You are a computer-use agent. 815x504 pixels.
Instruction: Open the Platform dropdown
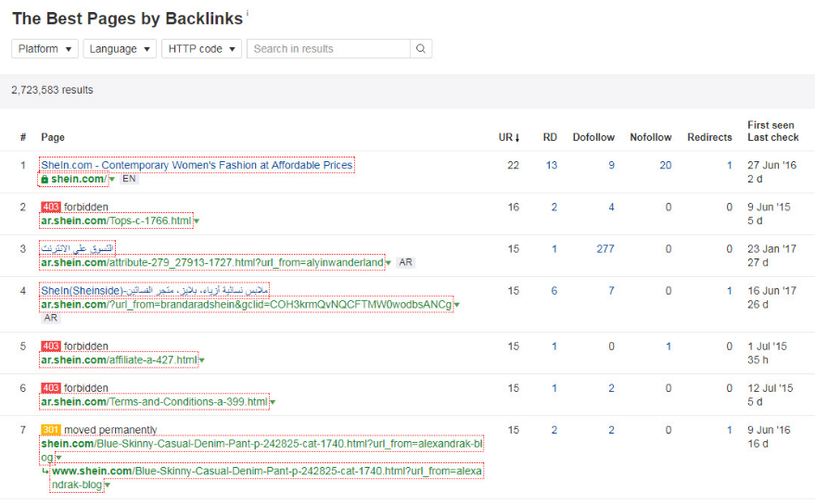click(45, 49)
